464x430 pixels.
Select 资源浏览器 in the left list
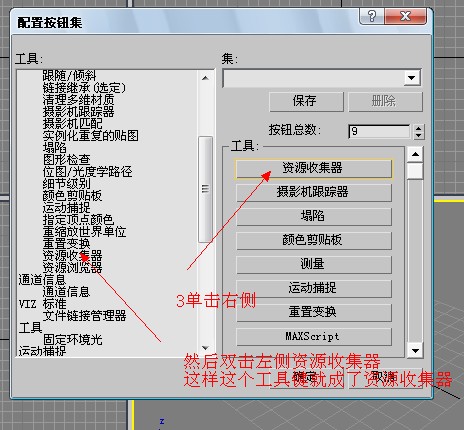(x=72, y=267)
